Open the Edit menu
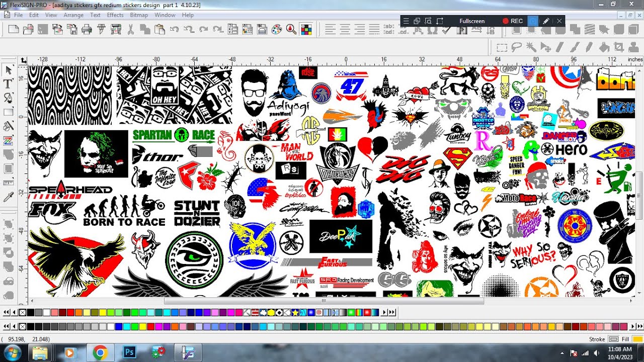 pos(34,15)
